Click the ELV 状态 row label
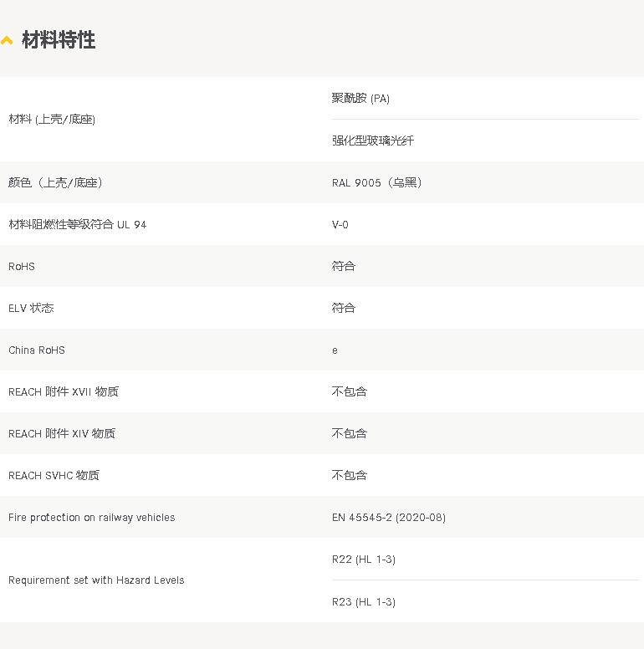The image size is (644, 649). point(31,308)
